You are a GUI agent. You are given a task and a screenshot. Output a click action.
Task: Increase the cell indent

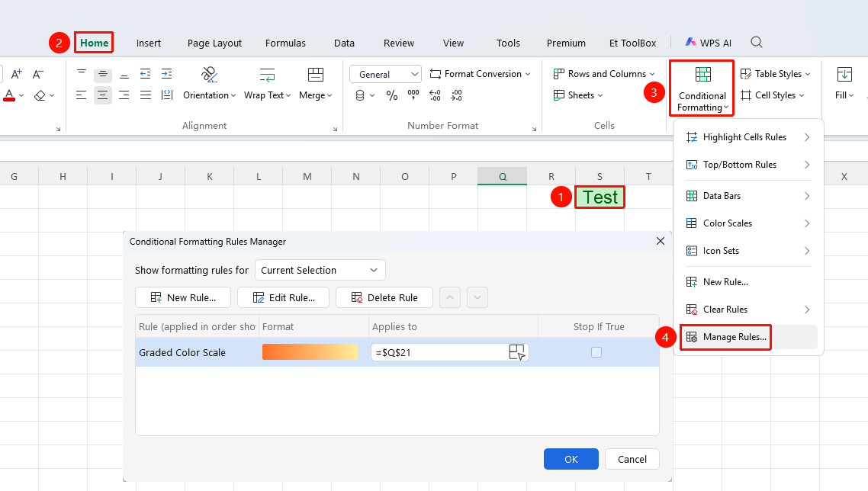click(166, 74)
